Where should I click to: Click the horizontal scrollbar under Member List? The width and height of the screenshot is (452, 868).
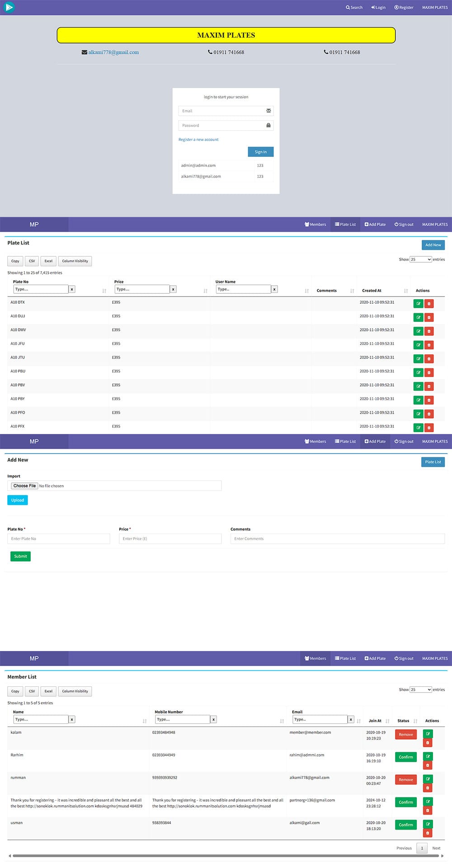(x=226, y=856)
